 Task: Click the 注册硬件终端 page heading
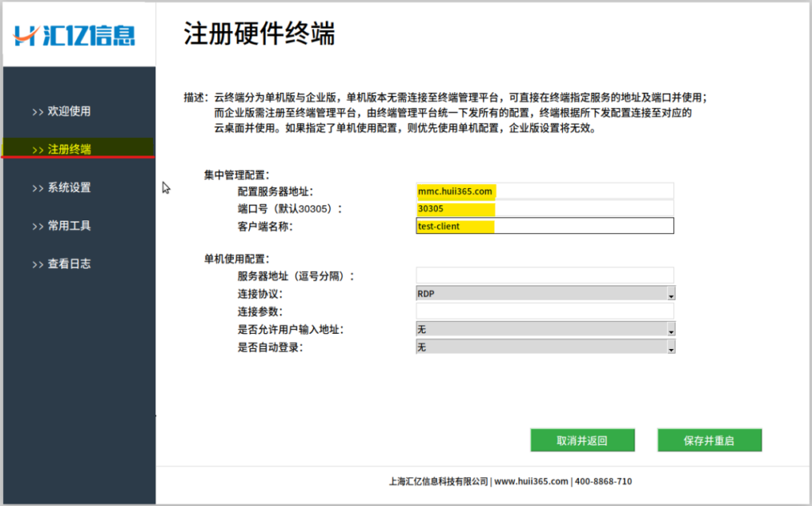coord(259,34)
